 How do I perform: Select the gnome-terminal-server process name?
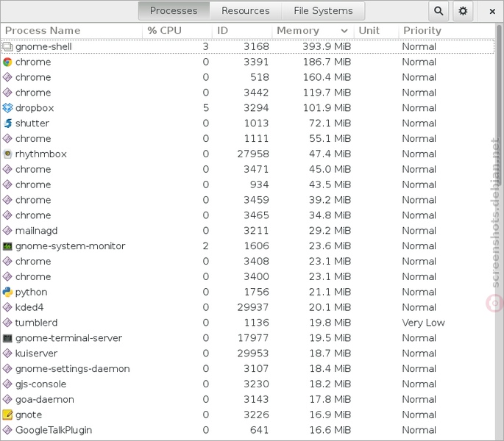[68, 338]
